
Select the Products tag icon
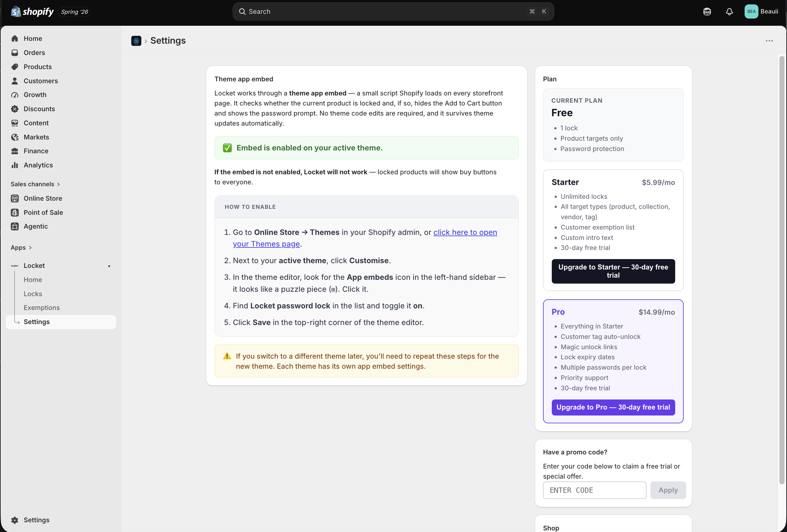(14, 67)
